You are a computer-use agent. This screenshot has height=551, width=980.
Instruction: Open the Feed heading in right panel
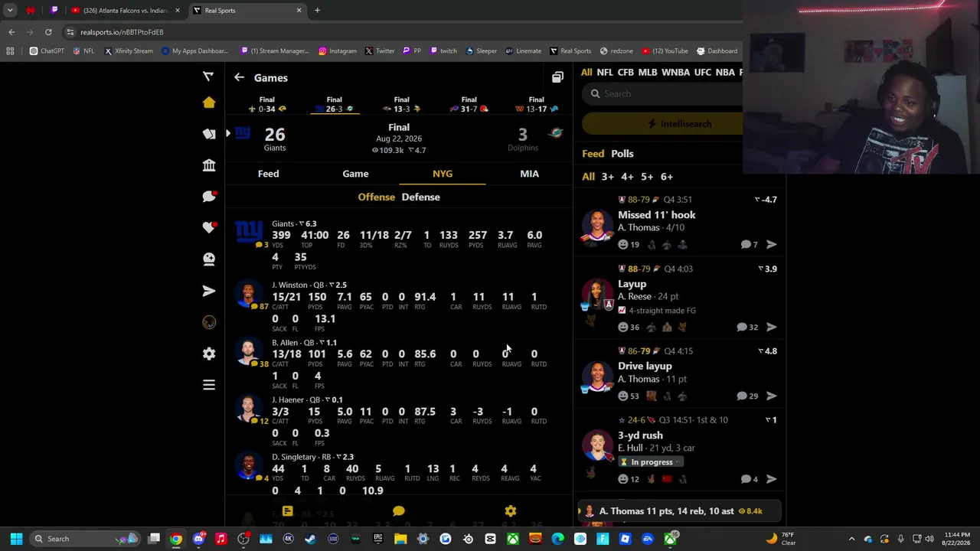coord(593,154)
